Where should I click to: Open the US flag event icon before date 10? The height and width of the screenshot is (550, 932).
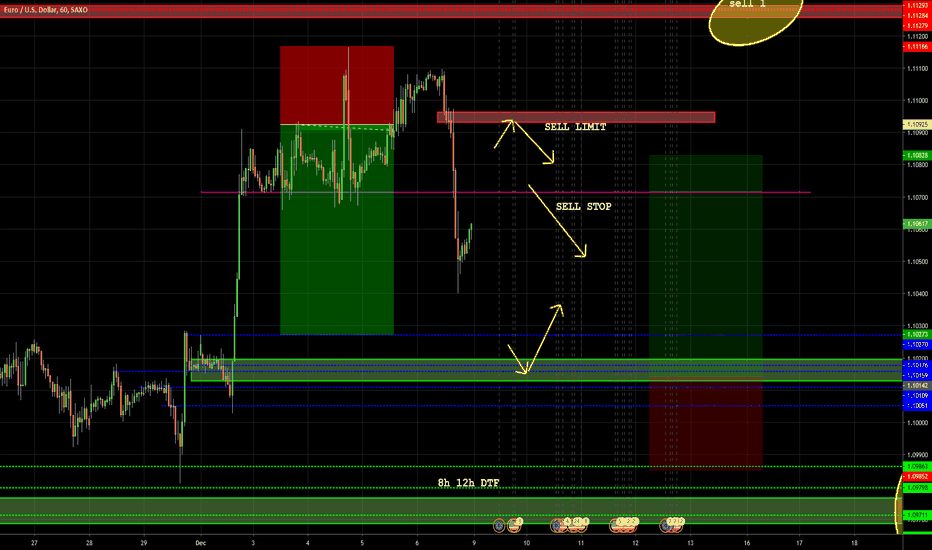[515, 523]
